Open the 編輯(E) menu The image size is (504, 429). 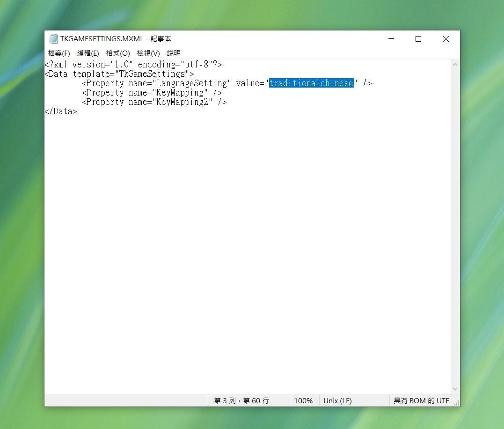coord(88,53)
